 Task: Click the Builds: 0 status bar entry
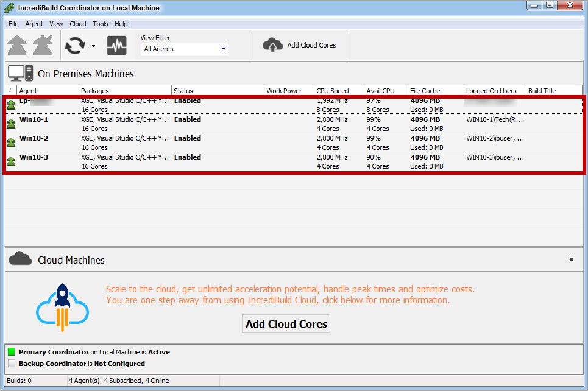[x=19, y=381]
